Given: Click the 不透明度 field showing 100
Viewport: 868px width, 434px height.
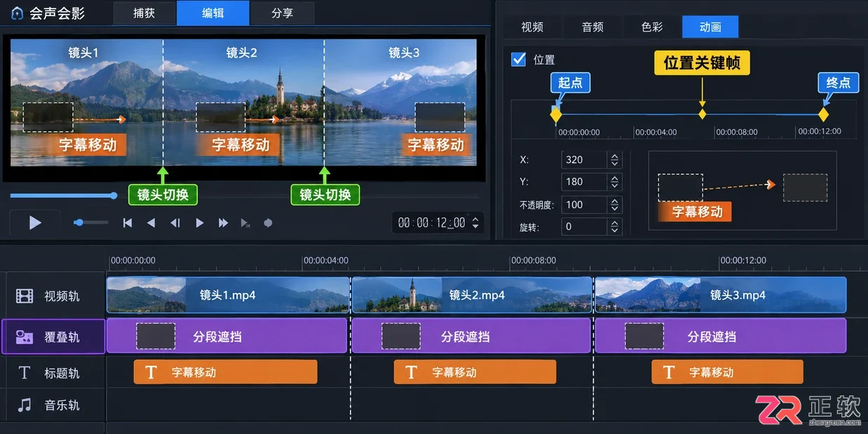Looking at the screenshot, I should [583, 205].
